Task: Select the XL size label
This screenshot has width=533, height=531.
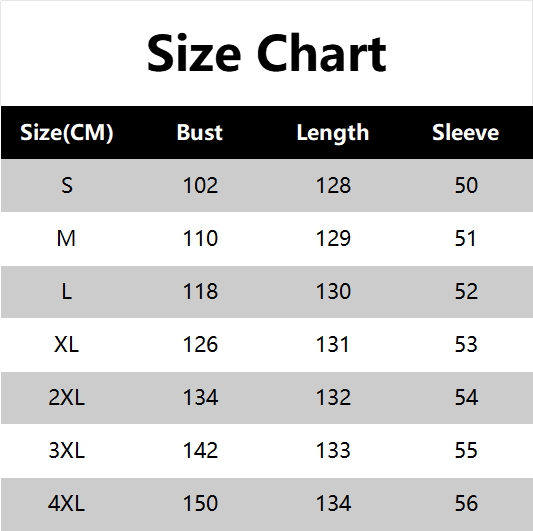Action: (67, 344)
